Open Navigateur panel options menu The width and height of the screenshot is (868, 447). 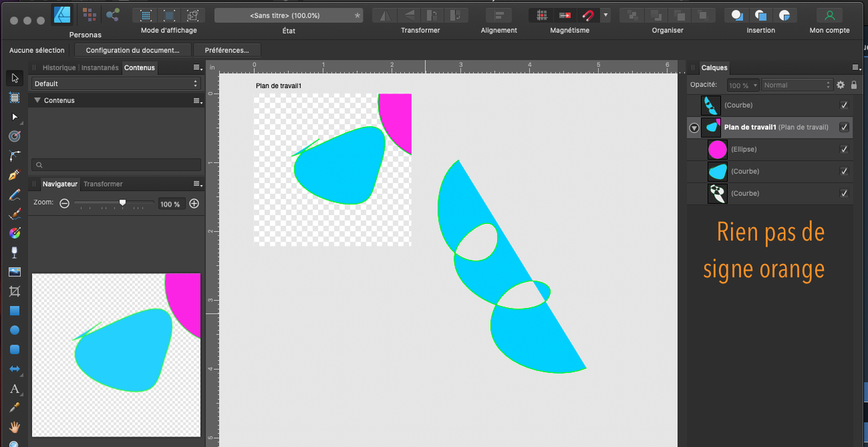(x=197, y=184)
